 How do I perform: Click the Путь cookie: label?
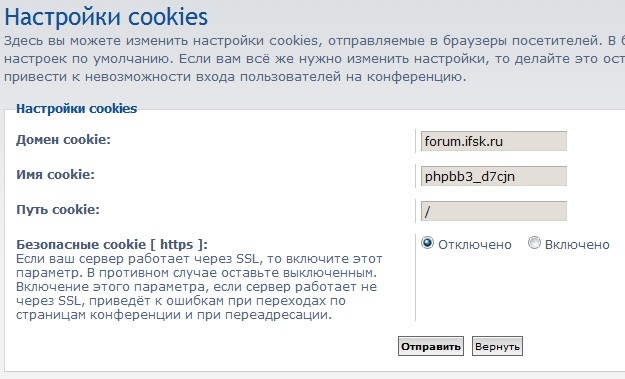[x=58, y=210]
